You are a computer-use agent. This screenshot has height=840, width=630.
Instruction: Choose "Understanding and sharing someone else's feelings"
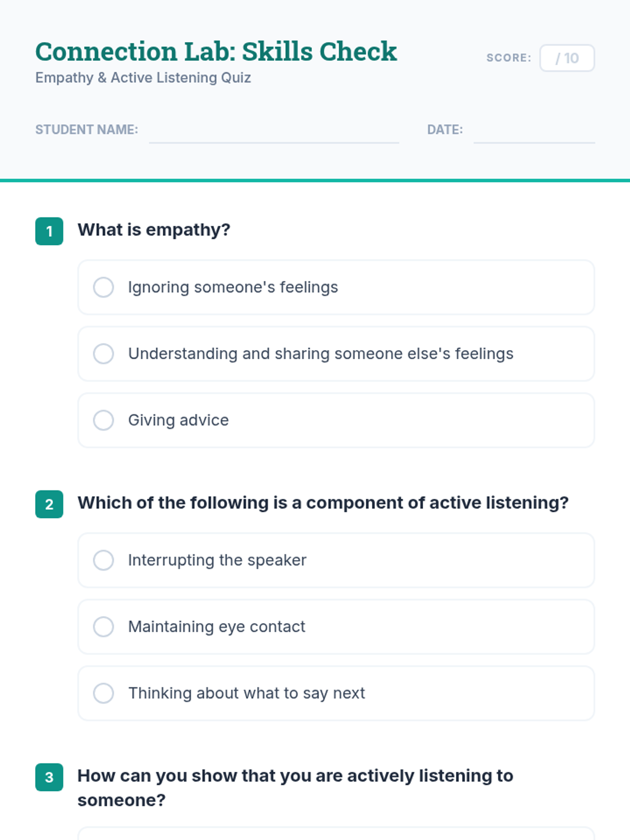[x=103, y=354]
